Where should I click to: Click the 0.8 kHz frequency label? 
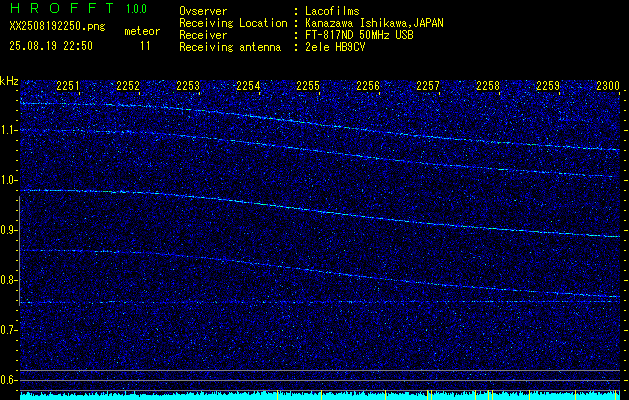coord(8,280)
